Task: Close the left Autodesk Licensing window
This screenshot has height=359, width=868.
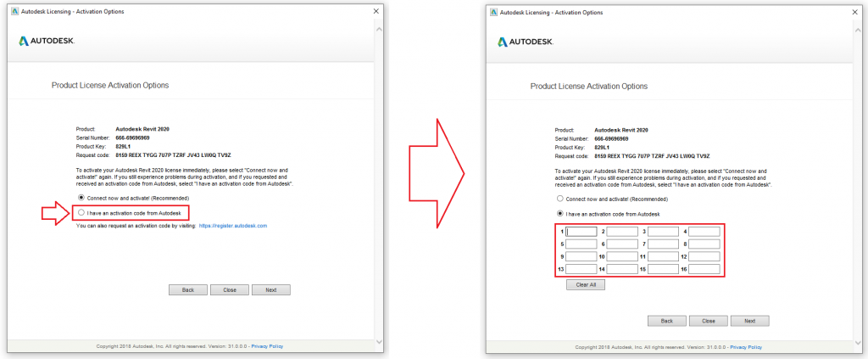Action: coord(376,11)
